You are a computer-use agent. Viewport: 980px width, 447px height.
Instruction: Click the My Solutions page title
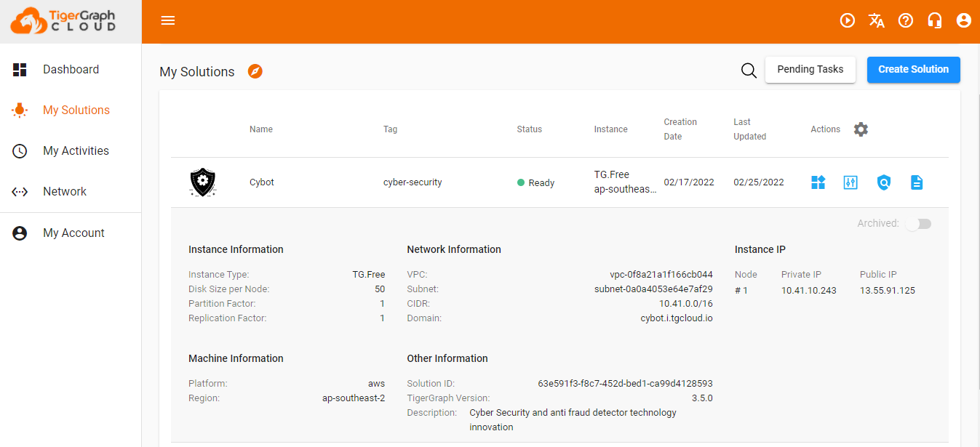197,72
